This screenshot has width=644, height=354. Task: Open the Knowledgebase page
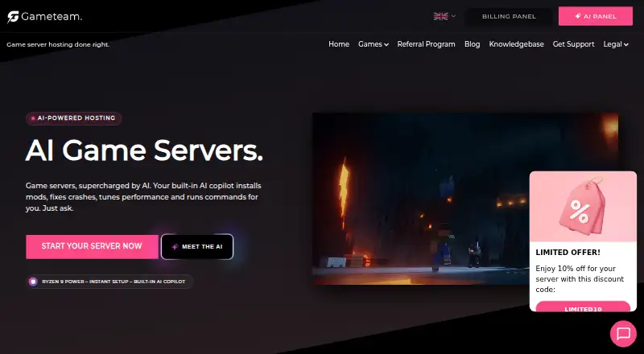[516, 44]
